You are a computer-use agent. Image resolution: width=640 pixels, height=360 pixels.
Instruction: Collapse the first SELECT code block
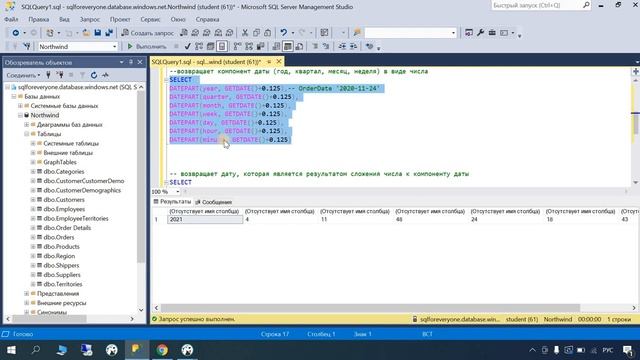166,80
